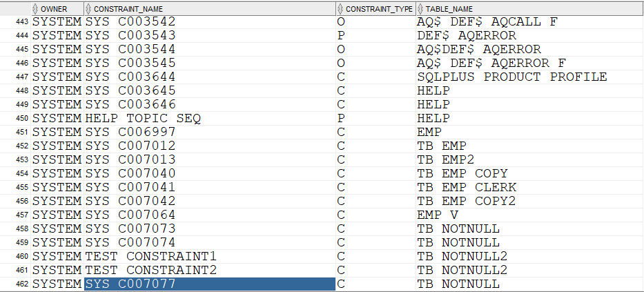Select EMP table cell in row 451
Viewport: 644px width, 292px height.
point(530,133)
